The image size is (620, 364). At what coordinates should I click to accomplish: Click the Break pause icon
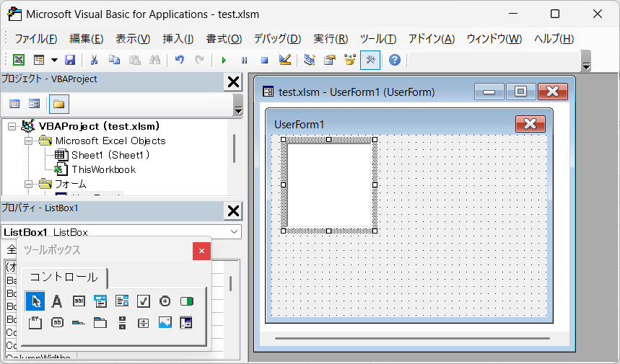pyautogui.click(x=244, y=60)
